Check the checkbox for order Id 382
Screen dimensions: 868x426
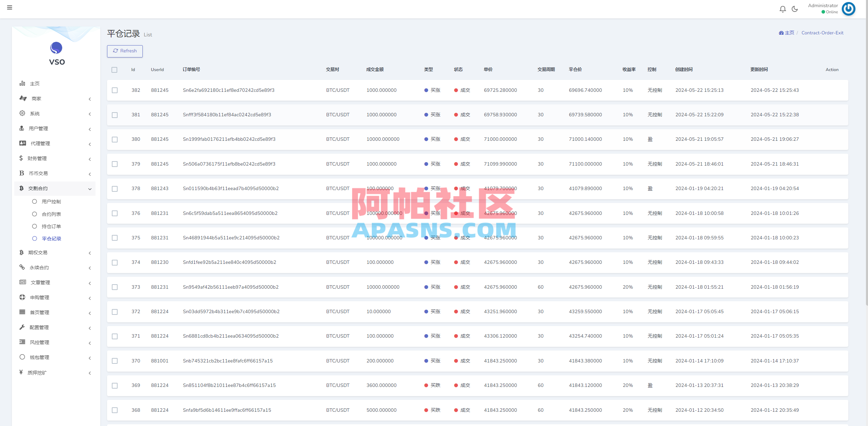115,90
